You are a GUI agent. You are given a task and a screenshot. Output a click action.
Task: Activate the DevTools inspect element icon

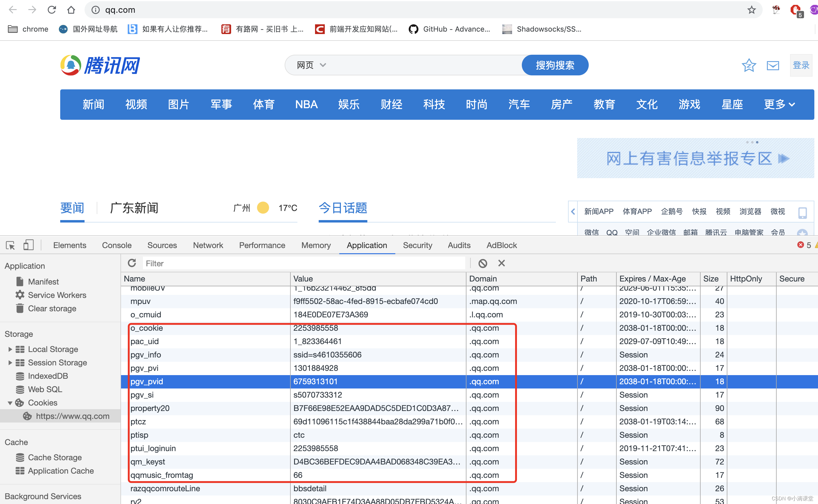tap(10, 245)
